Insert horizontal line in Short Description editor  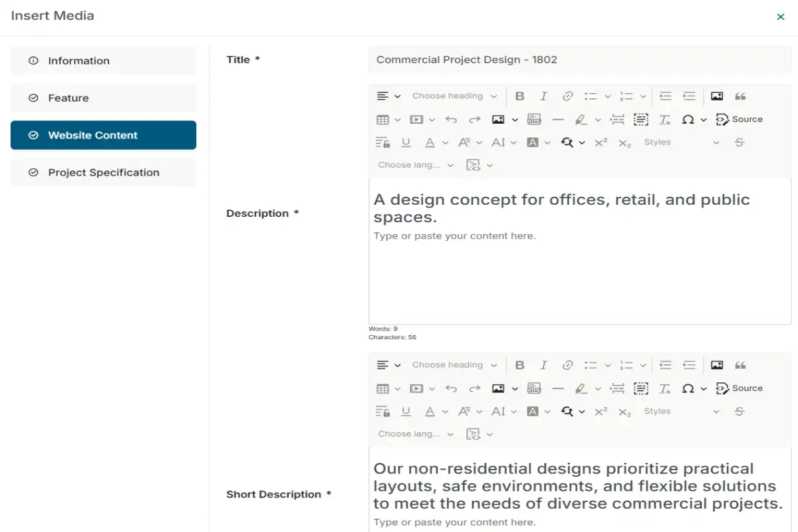(557, 388)
